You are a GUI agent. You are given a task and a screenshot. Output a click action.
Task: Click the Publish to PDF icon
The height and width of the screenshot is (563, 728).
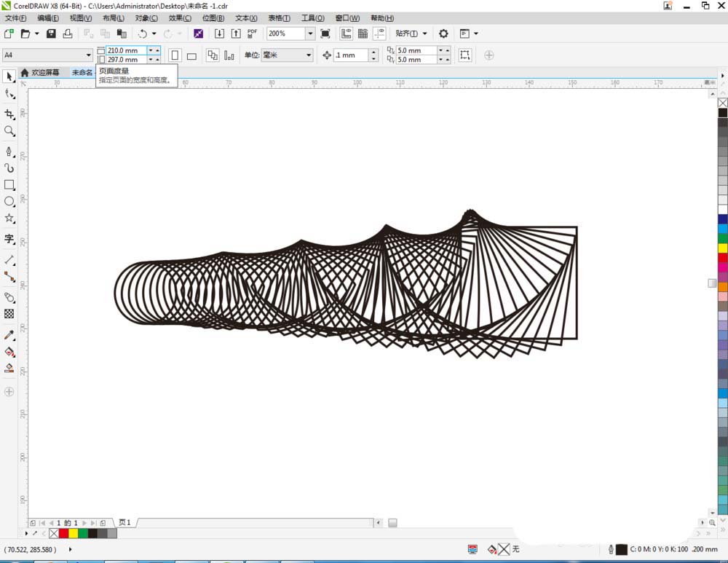[252, 34]
